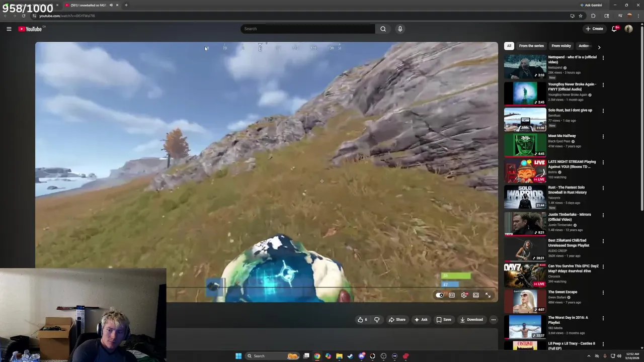The width and height of the screenshot is (644, 362).
Task: Open Discord from the taskbar
Action: point(361,356)
